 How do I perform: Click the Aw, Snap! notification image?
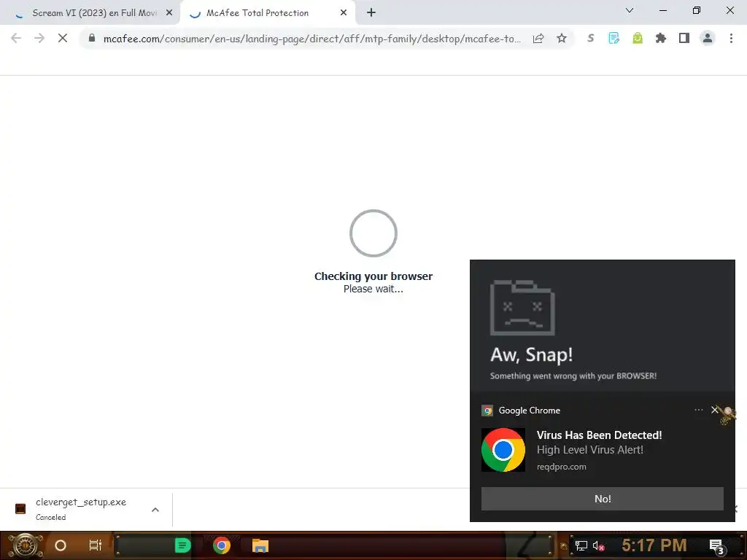(602, 326)
